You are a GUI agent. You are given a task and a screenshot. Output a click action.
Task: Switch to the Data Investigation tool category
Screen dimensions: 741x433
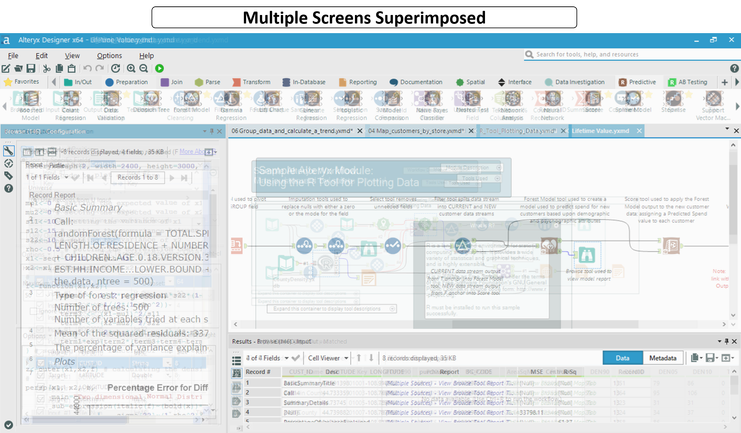pos(574,82)
